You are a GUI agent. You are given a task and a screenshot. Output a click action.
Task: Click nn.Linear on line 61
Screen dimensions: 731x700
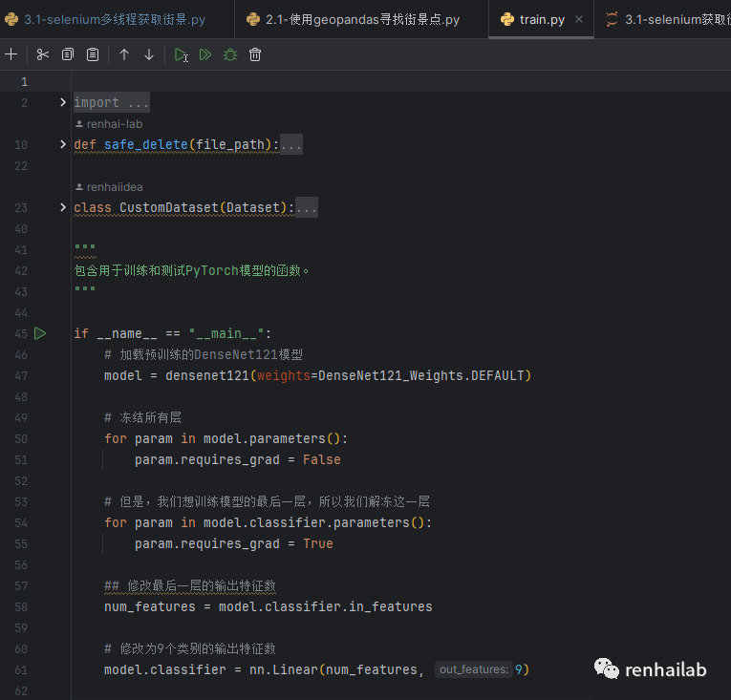pyautogui.click(x=284, y=669)
